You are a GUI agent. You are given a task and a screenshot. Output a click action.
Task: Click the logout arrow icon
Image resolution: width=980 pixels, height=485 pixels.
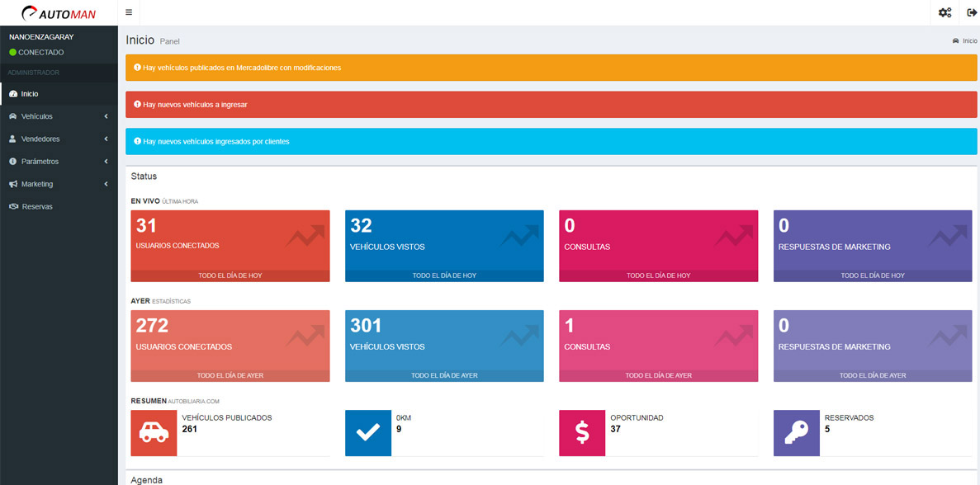pyautogui.click(x=972, y=12)
